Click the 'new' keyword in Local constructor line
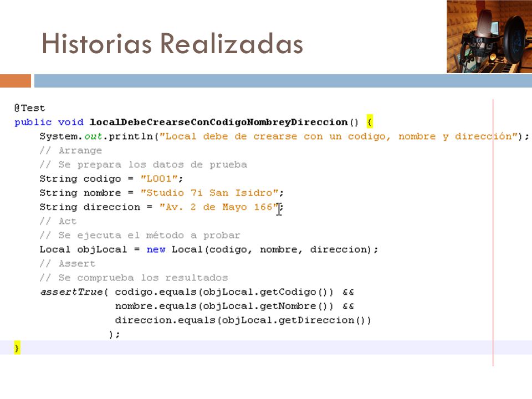 click(x=156, y=249)
